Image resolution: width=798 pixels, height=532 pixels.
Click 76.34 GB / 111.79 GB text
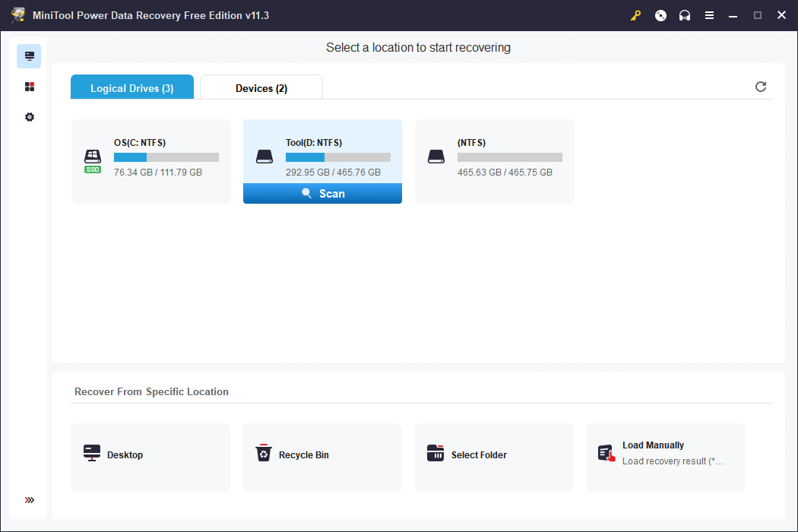click(x=158, y=172)
